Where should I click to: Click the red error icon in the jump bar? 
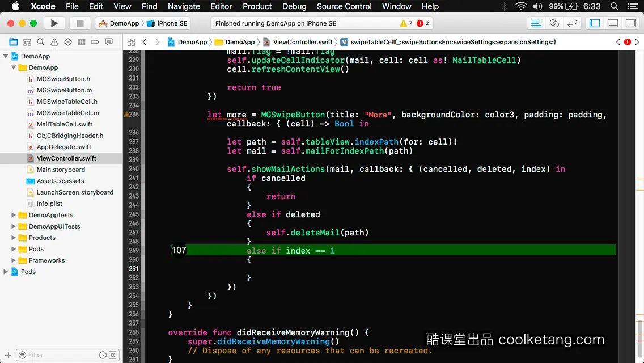[628, 42]
